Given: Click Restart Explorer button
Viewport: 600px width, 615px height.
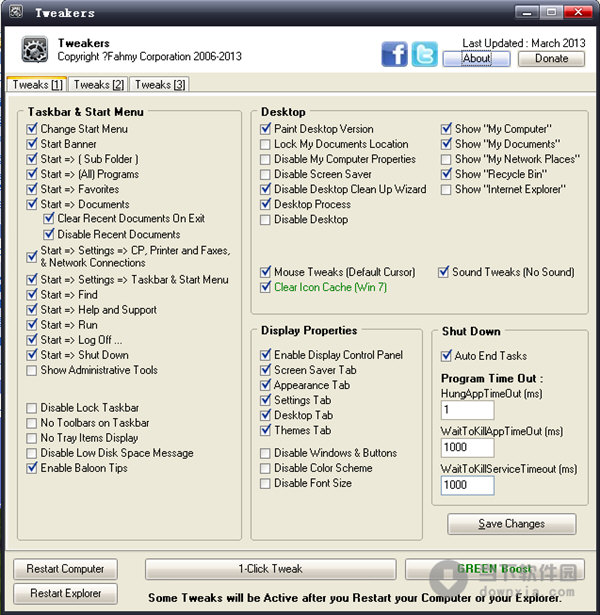Looking at the screenshot, I should click(65, 593).
